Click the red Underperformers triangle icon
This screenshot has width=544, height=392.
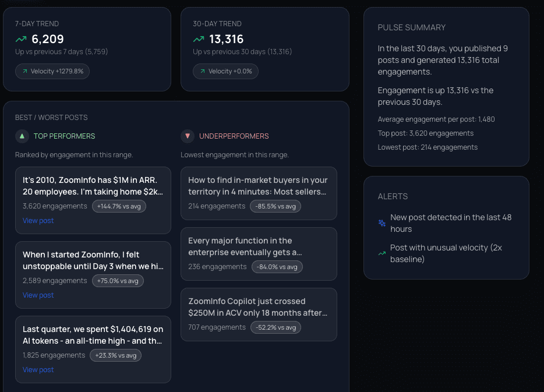point(188,136)
